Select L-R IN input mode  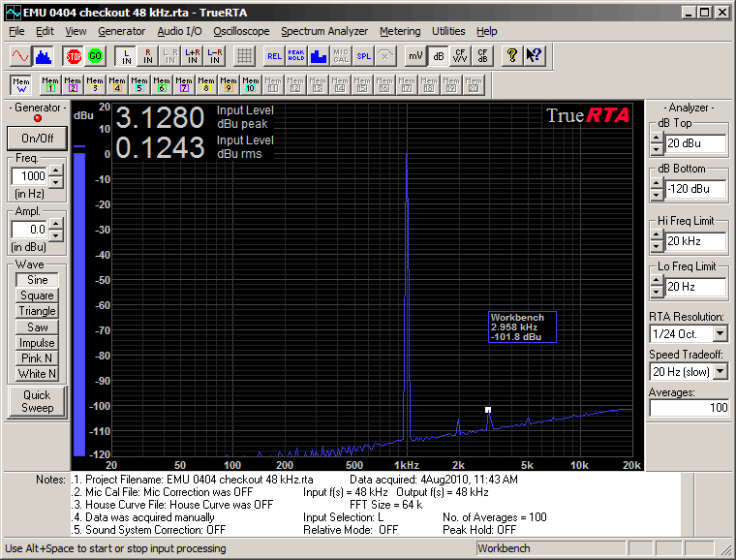(x=215, y=56)
